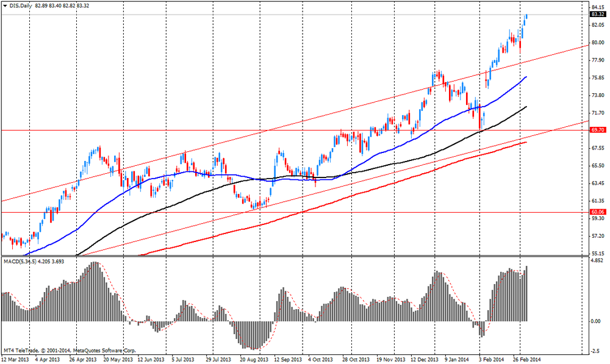The width and height of the screenshot is (610, 364).
Task: Click the 29 Jul 2013 date label
Action: pos(218,359)
